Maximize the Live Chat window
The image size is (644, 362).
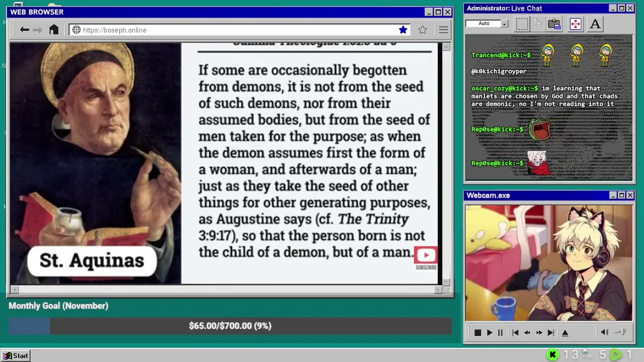[621, 8]
